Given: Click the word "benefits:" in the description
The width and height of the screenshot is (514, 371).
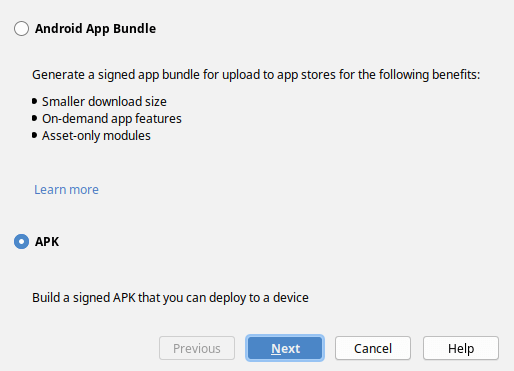Looking at the screenshot, I should point(456,74).
